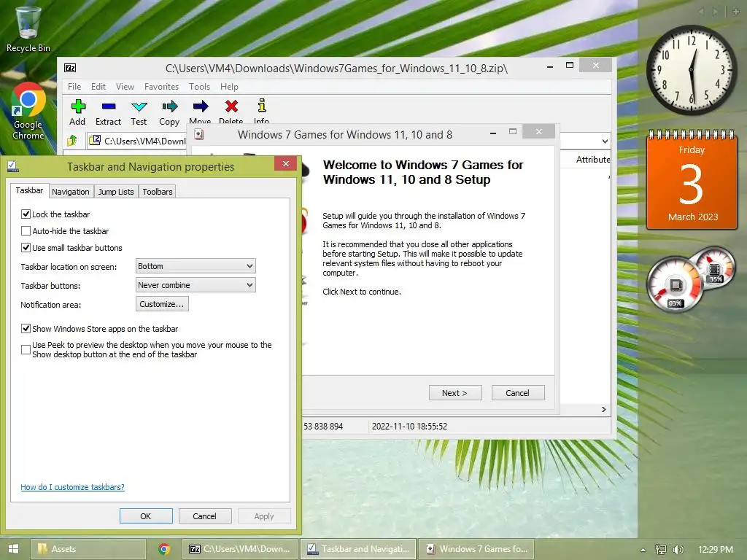747x560 pixels.
Task: Open the Edit menu in 7-Zip
Action: (98, 87)
